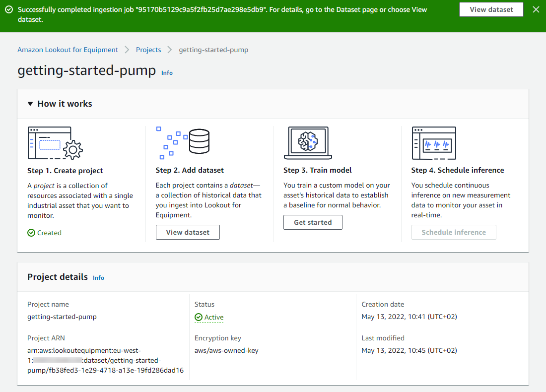Screen dimensions: 546x392
Task: Click getting-started-pump breadcrumb text
Action: point(213,50)
